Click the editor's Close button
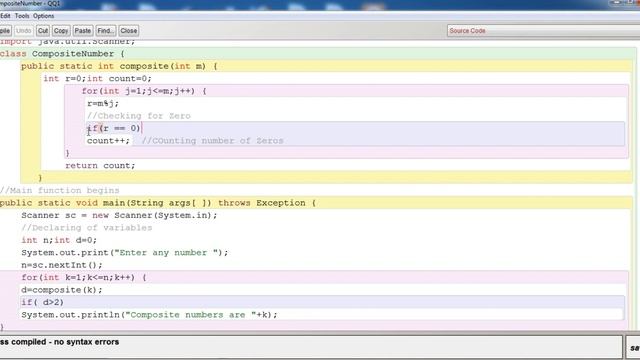The width and height of the screenshot is (640, 360). pos(129,31)
